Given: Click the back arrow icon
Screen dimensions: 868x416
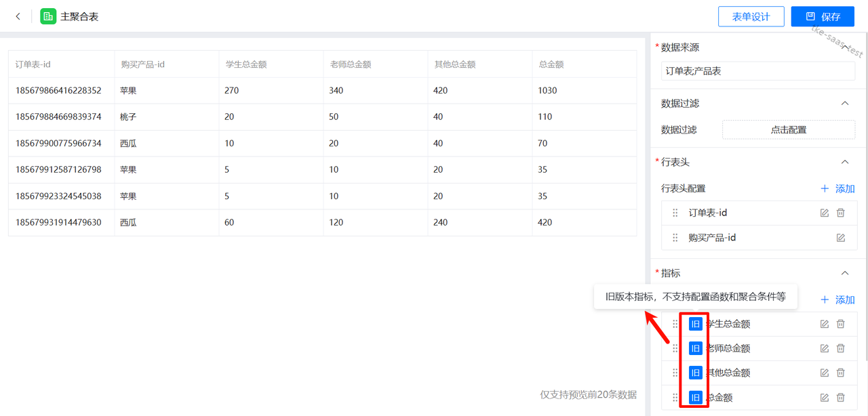Looking at the screenshot, I should (18, 16).
